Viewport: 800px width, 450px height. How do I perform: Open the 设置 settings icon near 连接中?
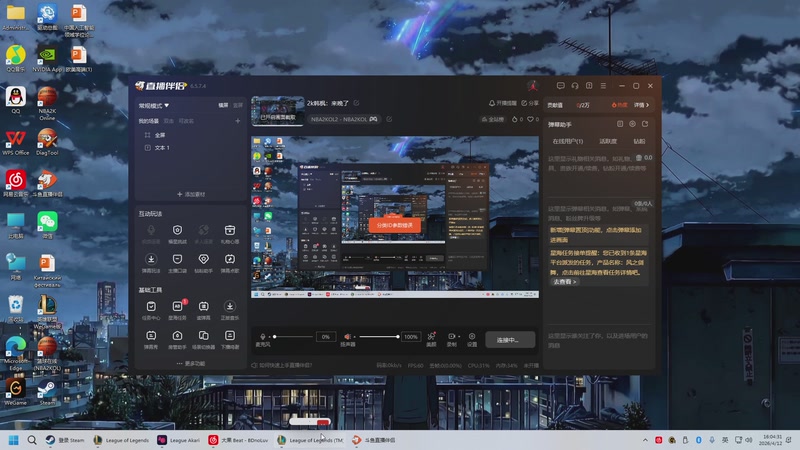472,336
